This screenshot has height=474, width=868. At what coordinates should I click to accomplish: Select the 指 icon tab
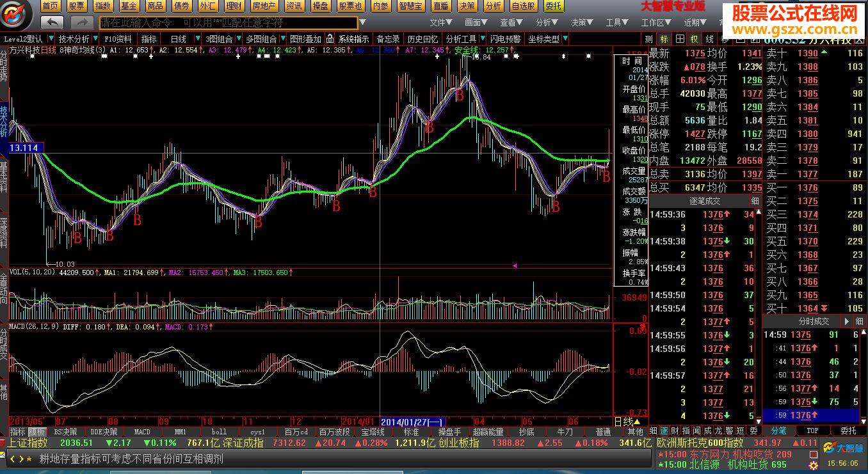[686, 431]
